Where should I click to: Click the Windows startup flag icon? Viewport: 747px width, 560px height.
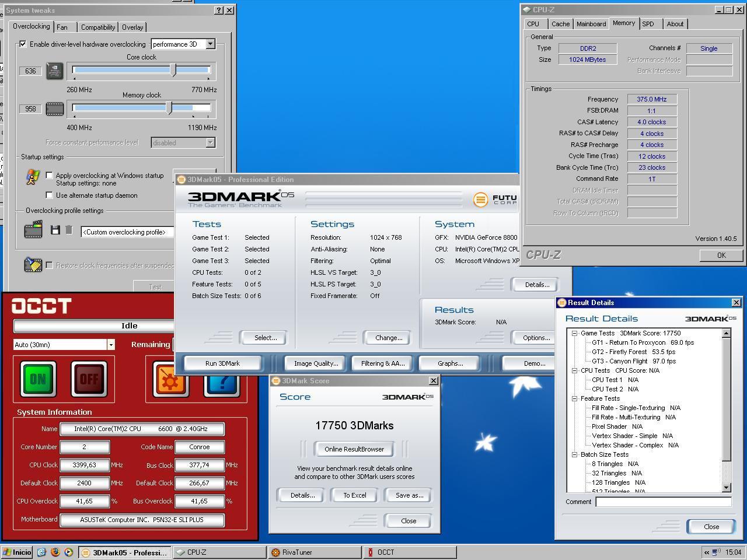33,177
